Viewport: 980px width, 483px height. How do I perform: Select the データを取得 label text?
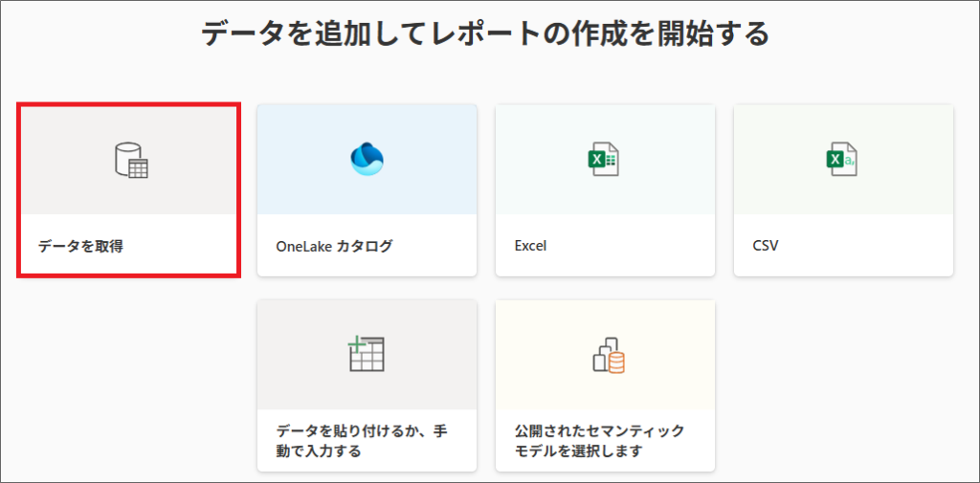coord(80,246)
